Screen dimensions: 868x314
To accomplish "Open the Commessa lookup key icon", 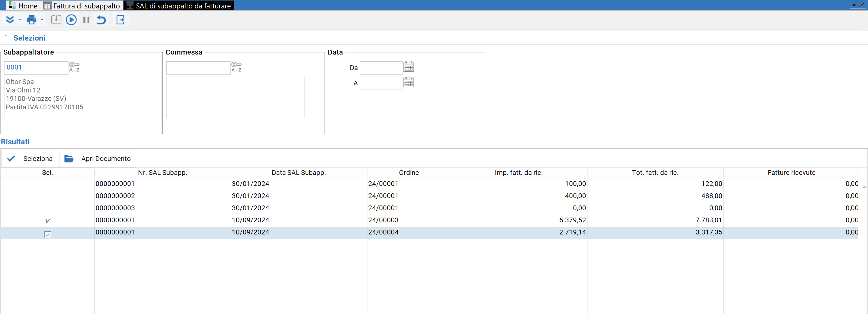I will [236, 67].
